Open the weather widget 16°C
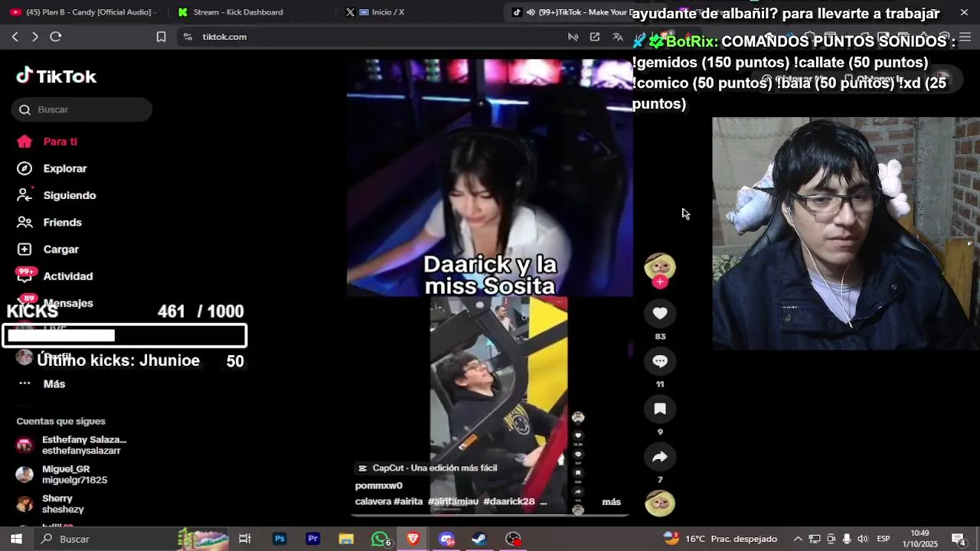 pyautogui.click(x=720, y=539)
